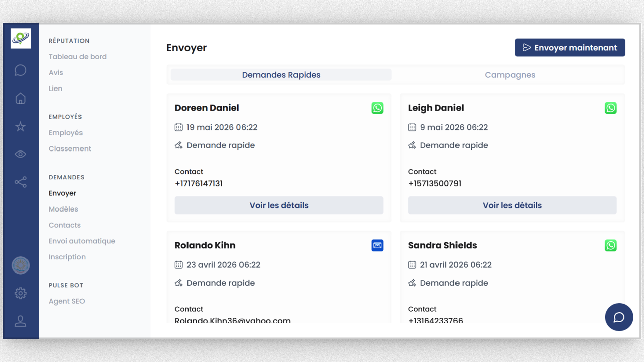
Task: Click the eye icon in left rail
Action: (20, 154)
